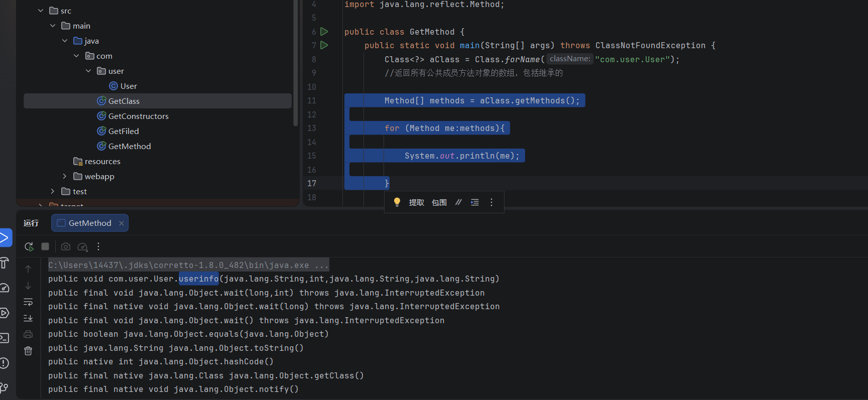Viewport: 868px width, 400px height.
Task: Click the className: inlay hint
Action: 570,59
